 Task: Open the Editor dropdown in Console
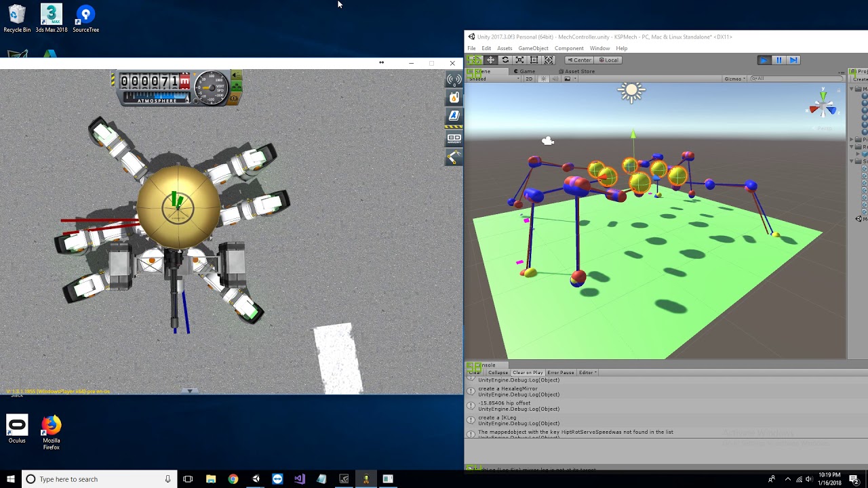587,372
